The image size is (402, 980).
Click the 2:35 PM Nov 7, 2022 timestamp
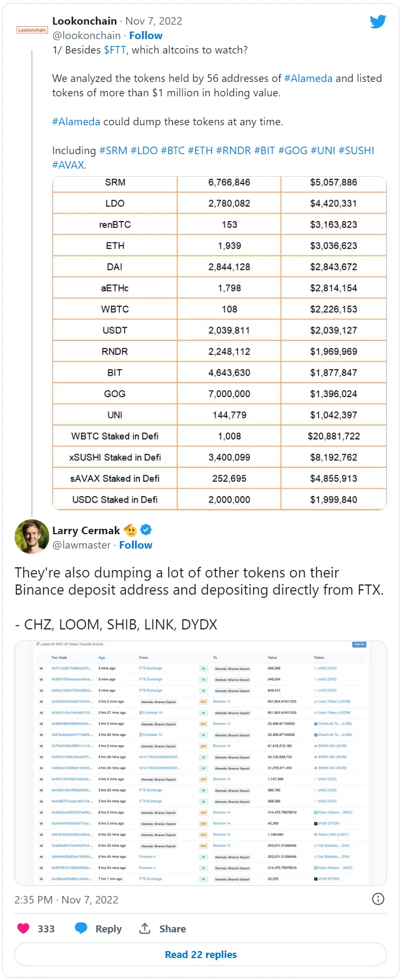66,900
